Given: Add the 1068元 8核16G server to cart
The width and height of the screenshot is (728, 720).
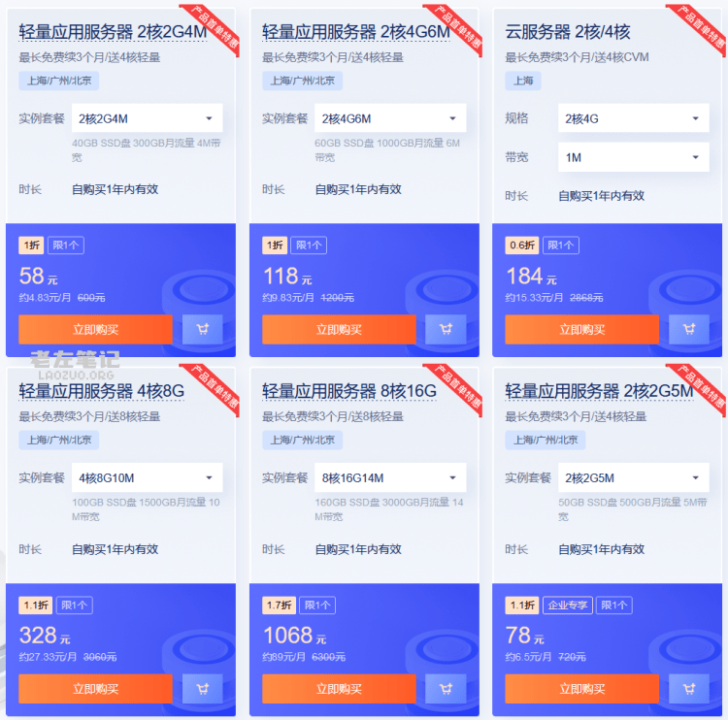Looking at the screenshot, I should [446, 689].
